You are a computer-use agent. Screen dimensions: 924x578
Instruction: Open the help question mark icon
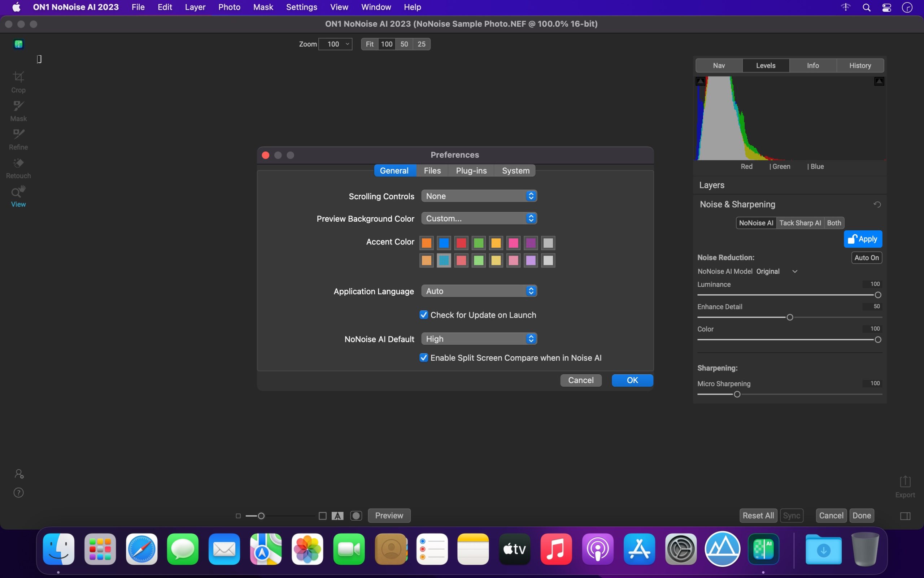(19, 492)
